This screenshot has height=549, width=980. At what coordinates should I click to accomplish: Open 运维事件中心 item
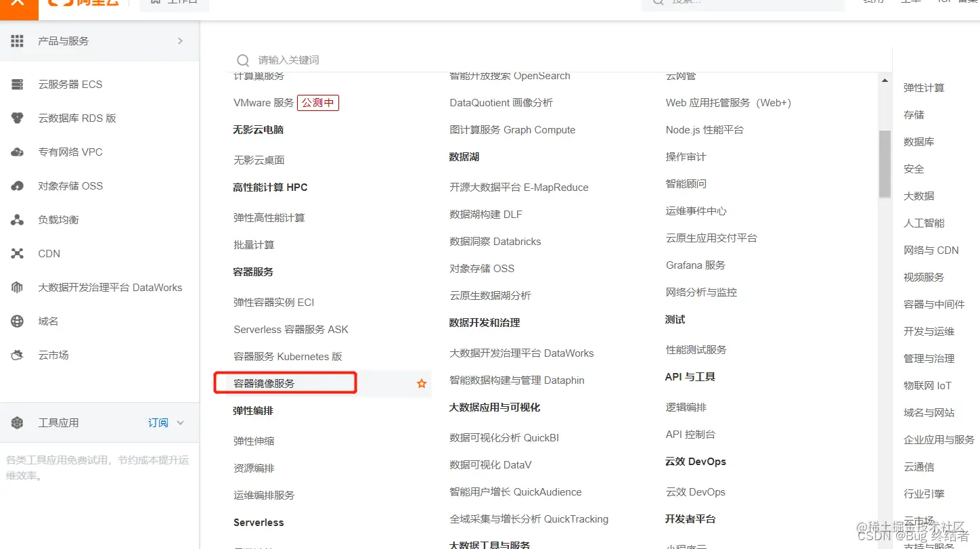click(696, 211)
